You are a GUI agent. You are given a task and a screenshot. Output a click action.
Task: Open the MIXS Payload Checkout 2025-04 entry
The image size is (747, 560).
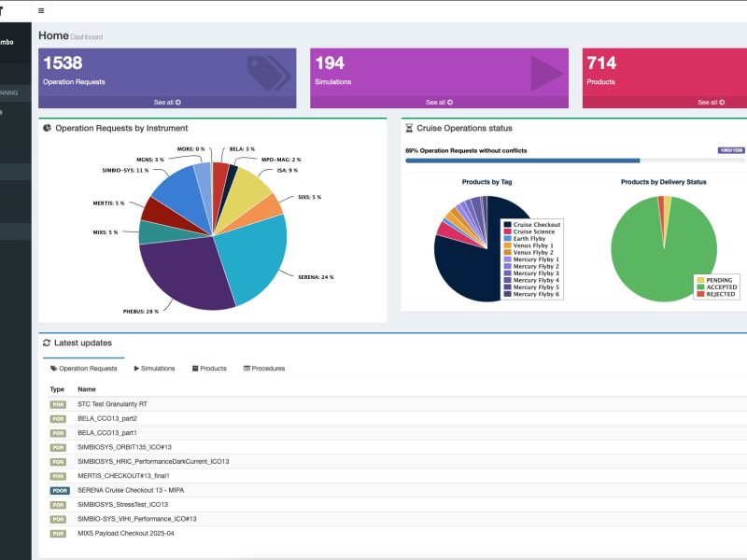tap(126, 533)
